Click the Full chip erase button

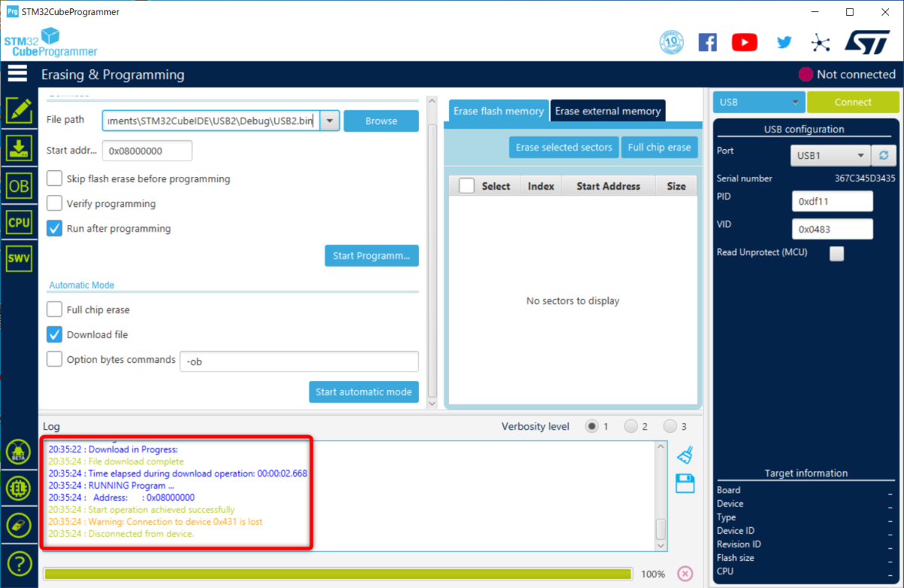[x=660, y=148]
